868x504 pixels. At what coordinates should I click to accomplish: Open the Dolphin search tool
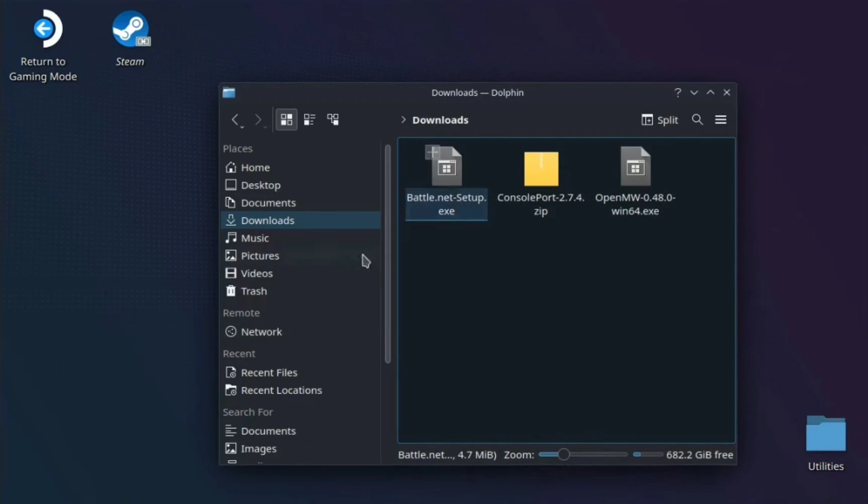[x=697, y=120]
